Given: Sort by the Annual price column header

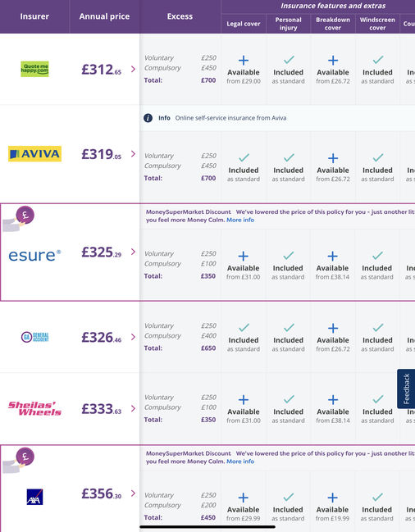Looking at the screenshot, I should point(104,16).
